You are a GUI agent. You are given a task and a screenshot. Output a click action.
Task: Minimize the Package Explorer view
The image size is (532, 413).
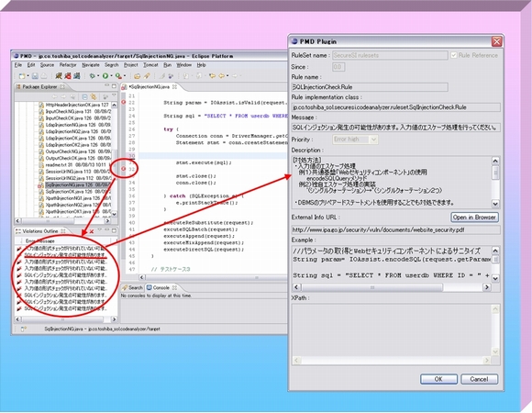pos(106,85)
